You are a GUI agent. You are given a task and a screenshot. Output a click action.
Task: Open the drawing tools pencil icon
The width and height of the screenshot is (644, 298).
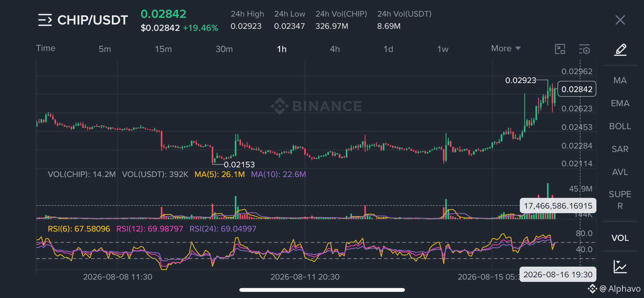620,50
